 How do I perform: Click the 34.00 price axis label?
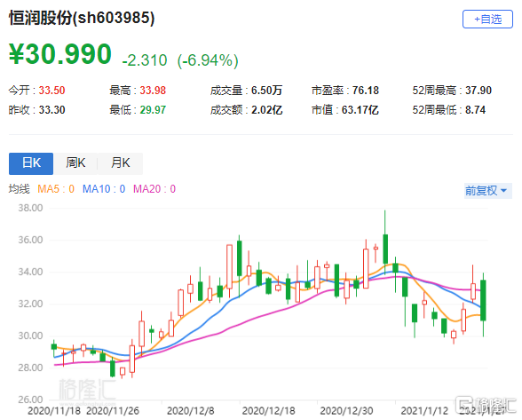[30, 272]
